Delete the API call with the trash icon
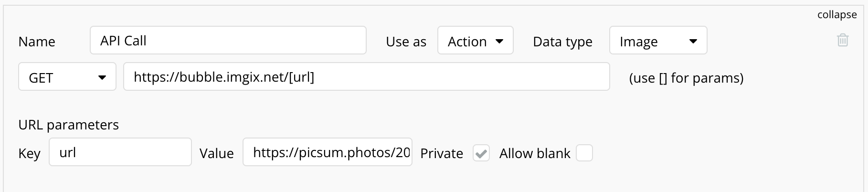Screen dimensions: 868x192 click(843, 40)
